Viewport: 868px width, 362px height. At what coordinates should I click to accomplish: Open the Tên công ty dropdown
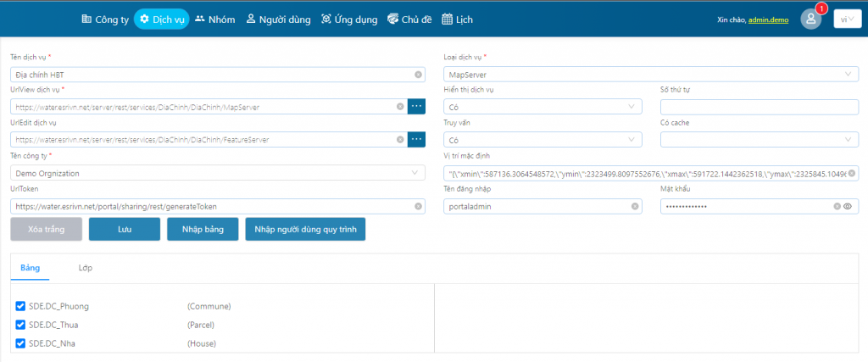click(x=219, y=173)
